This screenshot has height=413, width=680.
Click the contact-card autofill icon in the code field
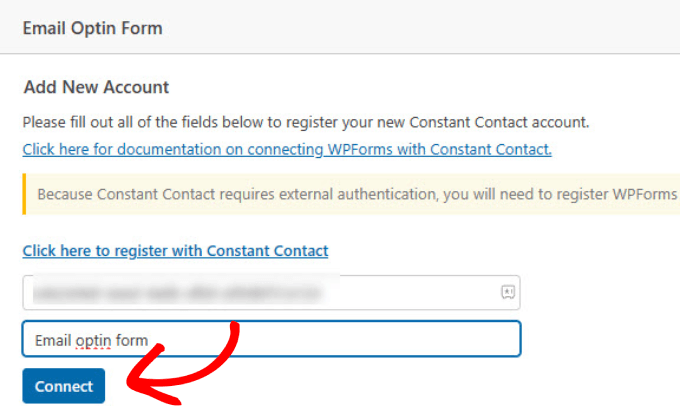[x=507, y=292]
